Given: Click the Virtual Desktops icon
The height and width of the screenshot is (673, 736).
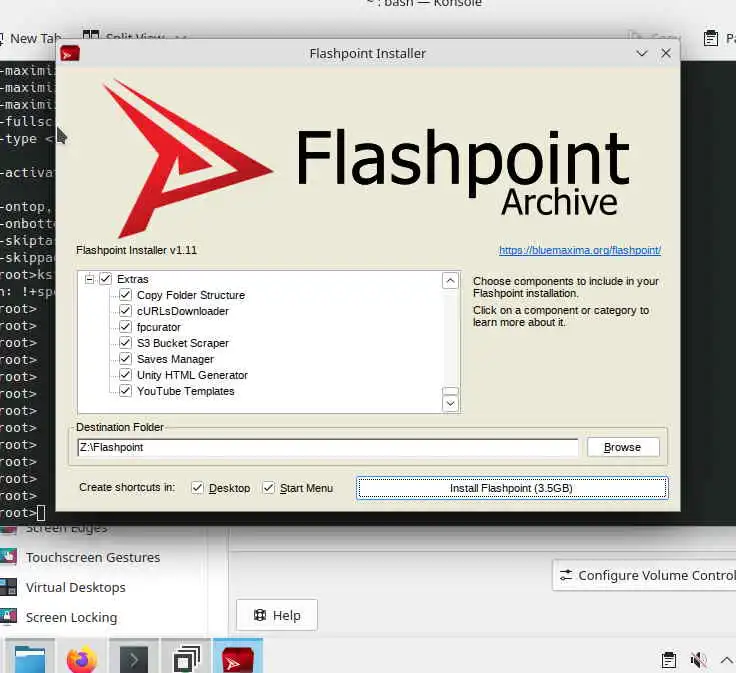Looking at the screenshot, I should 8,587.
